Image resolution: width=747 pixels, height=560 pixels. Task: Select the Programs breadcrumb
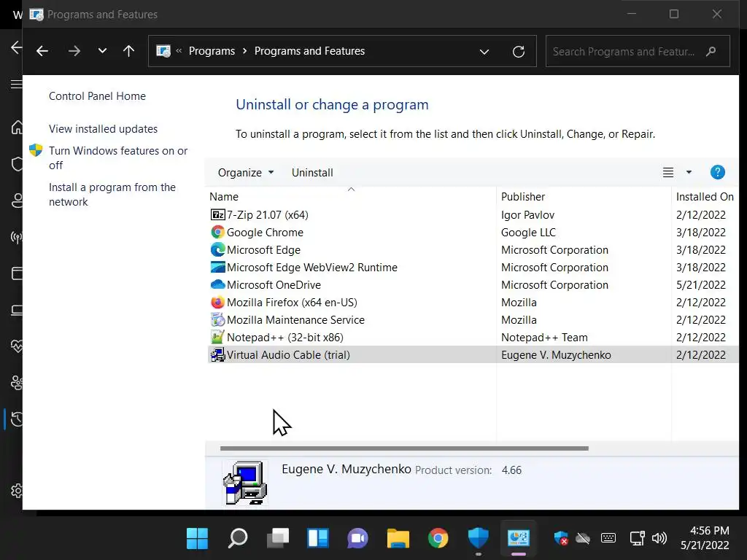(x=212, y=51)
